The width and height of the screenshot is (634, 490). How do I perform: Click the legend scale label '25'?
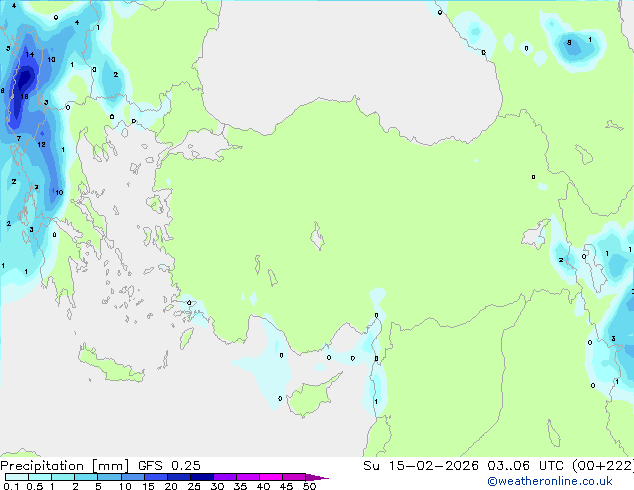[194, 486]
